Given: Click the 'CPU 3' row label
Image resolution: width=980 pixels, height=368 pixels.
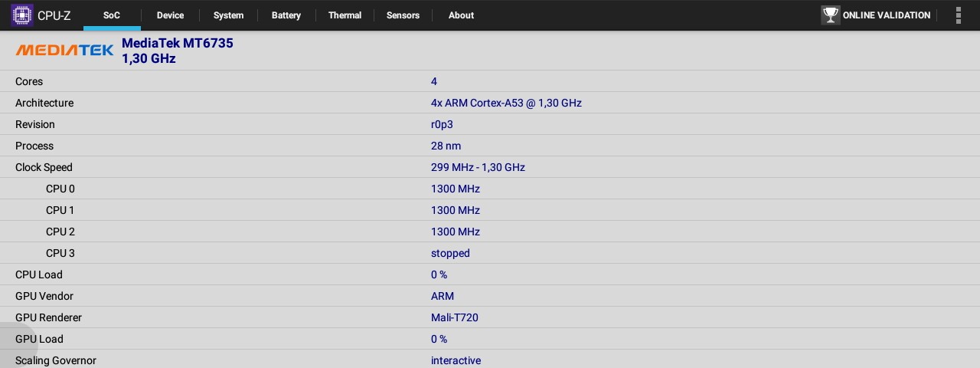Looking at the screenshot, I should coord(60,253).
